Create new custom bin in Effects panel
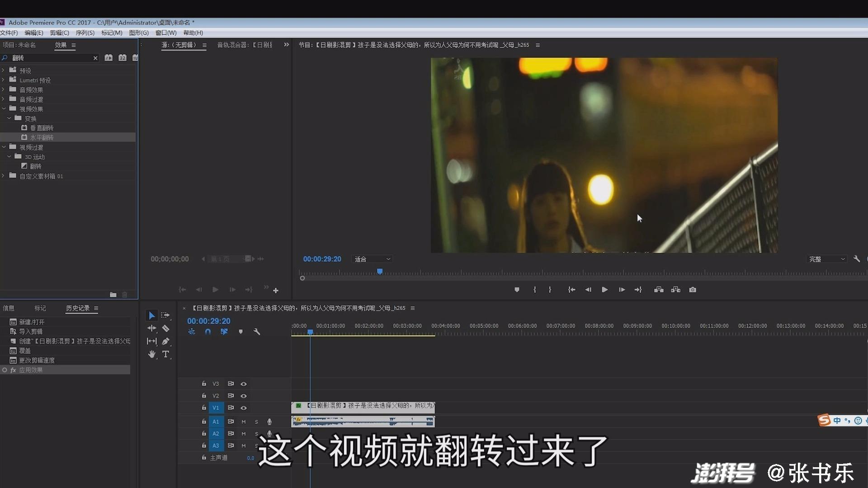Viewport: 868px width, 488px height. (x=113, y=295)
